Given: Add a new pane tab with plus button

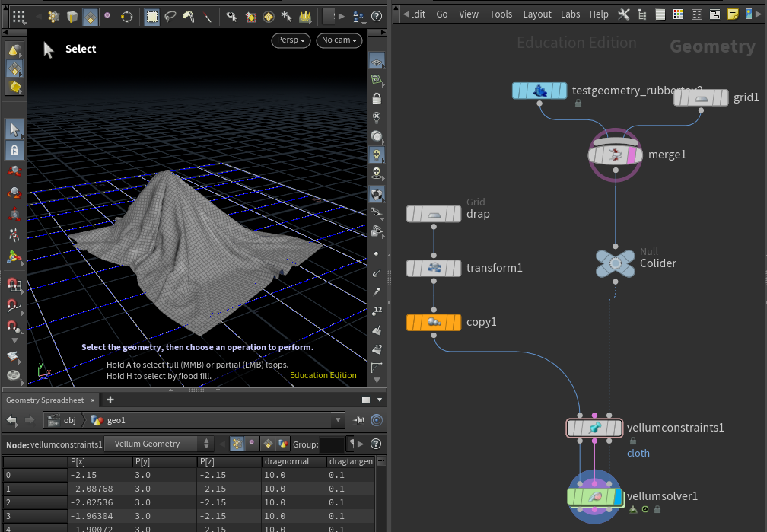Looking at the screenshot, I should (x=110, y=400).
